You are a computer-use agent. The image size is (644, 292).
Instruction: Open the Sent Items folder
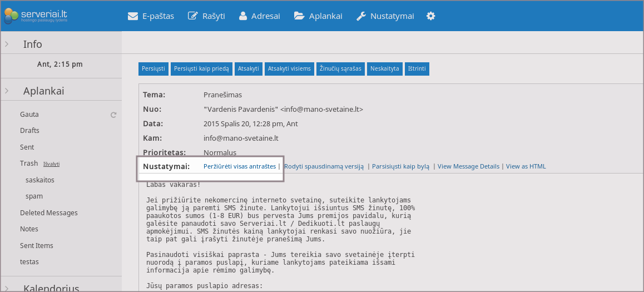pos(37,245)
